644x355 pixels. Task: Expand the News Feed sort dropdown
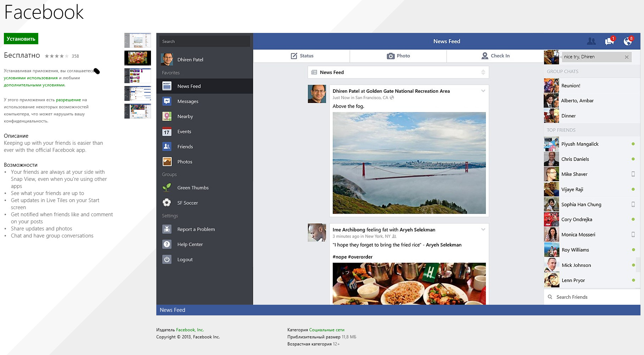click(483, 72)
